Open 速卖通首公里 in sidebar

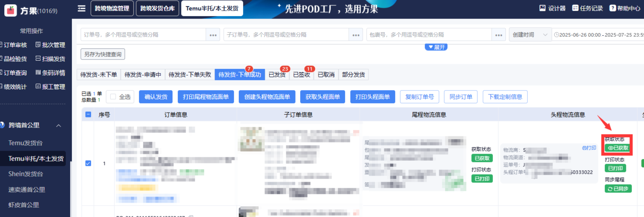coord(27,190)
